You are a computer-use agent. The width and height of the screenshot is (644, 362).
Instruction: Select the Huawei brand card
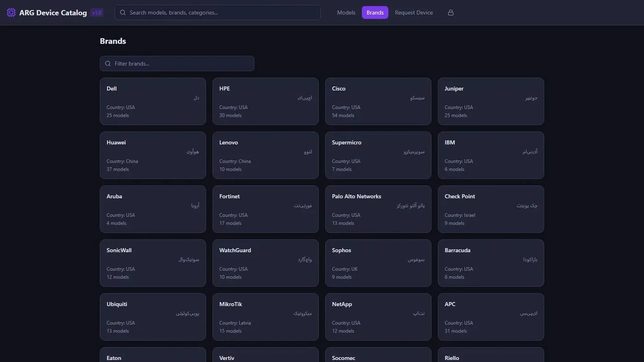[x=153, y=155]
